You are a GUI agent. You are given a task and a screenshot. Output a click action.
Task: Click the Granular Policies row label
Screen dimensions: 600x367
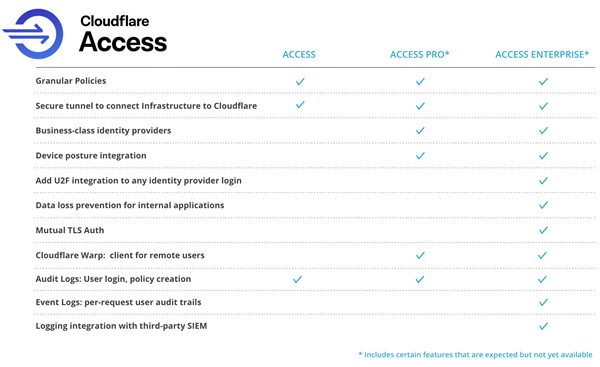pos(71,81)
